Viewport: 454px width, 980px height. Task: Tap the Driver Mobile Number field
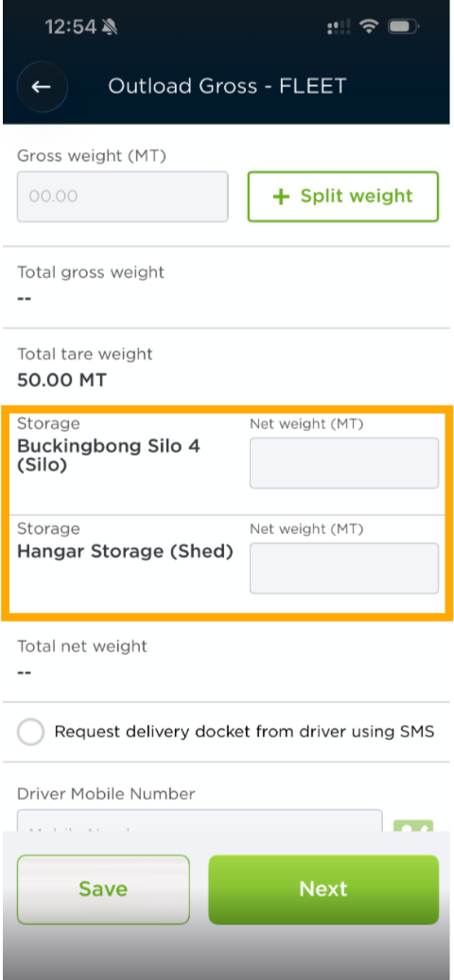tap(200, 821)
